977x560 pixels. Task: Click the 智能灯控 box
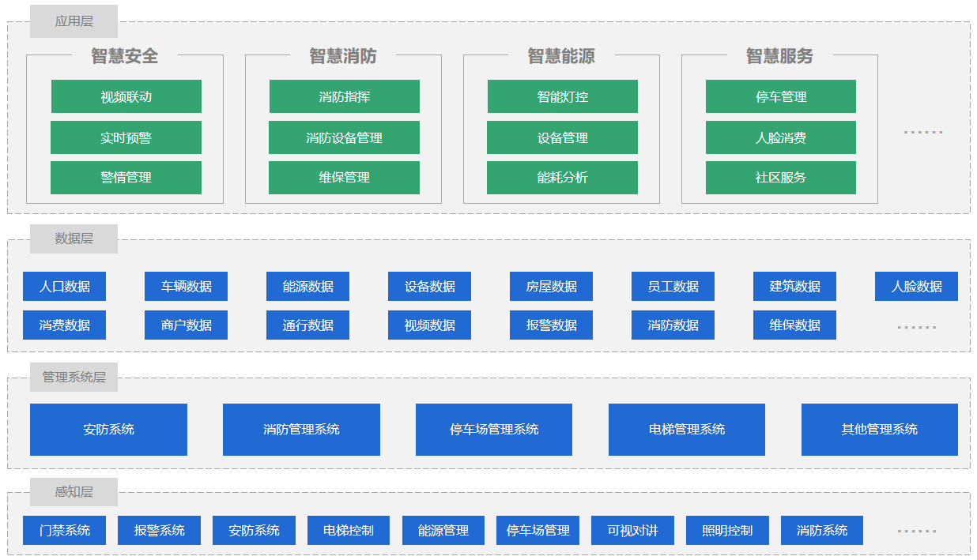coord(563,96)
